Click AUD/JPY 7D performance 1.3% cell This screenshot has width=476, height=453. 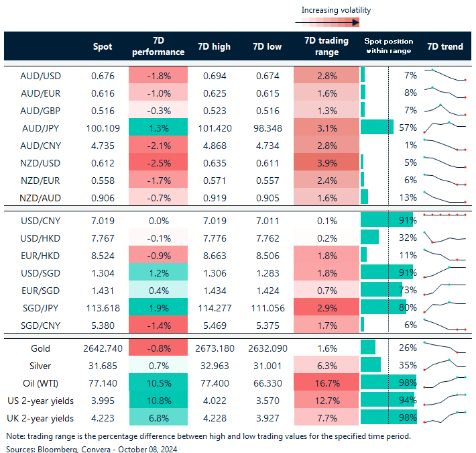coord(158,128)
